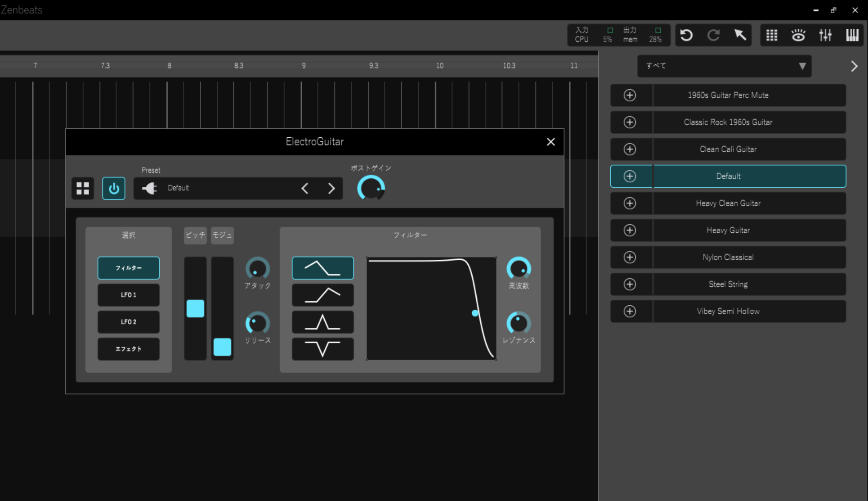Click the アタック knob
Image resolution: width=868 pixels, height=501 pixels.
pyautogui.click(x=258, y=269)
